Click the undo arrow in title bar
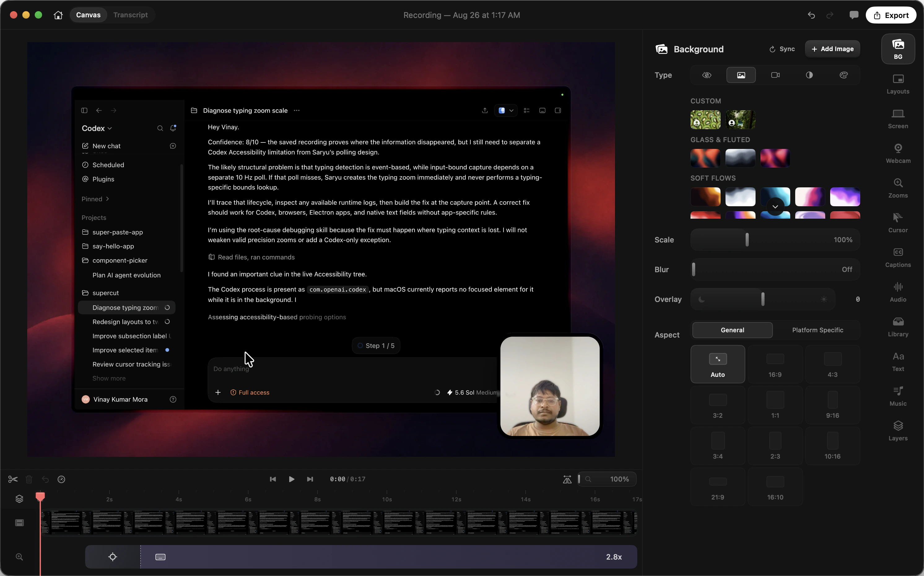 point(811,15)
